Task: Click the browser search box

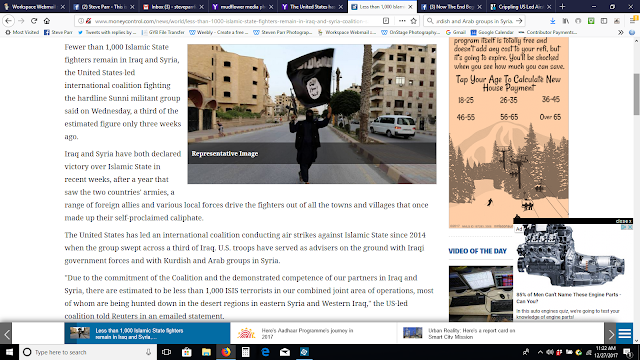Action: [x=473, y=20]
